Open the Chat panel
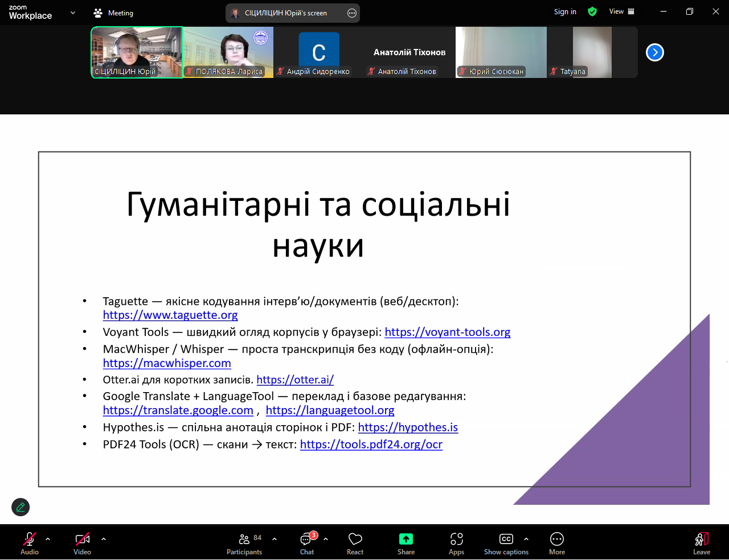The width and height of the screenshot is (729, 560). pos(307,543)
